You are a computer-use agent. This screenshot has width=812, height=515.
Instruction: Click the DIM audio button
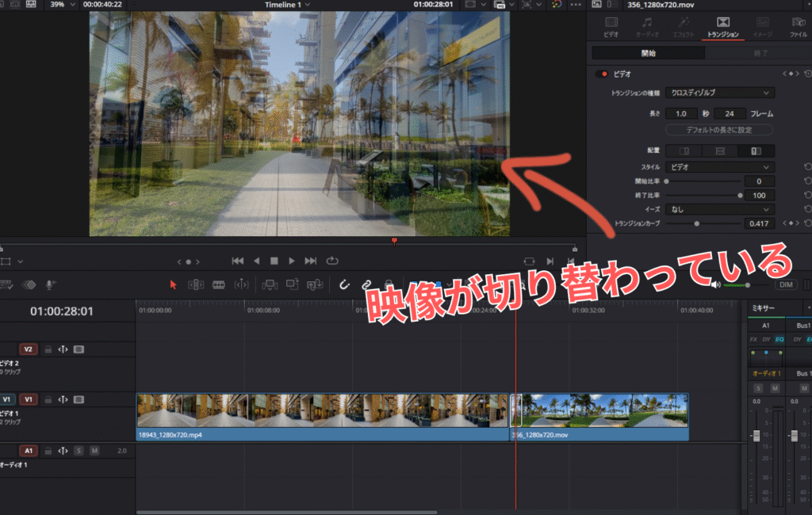[785, 284]
